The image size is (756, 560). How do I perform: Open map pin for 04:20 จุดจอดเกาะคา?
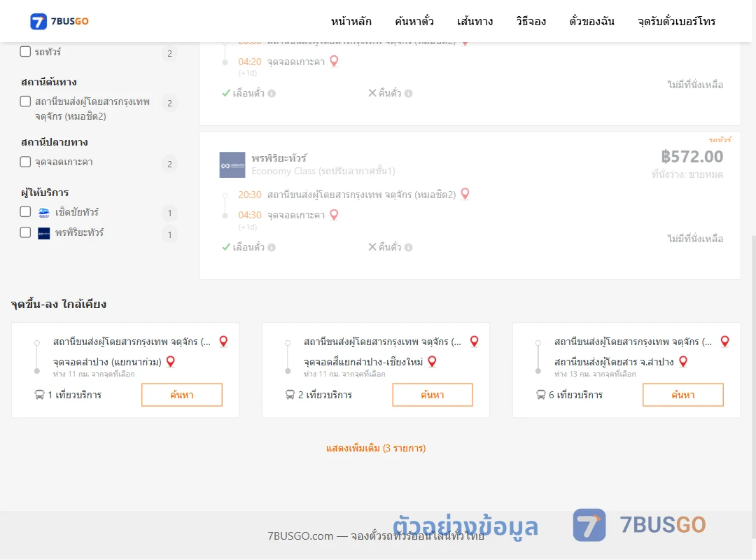[x=334, y=62]
